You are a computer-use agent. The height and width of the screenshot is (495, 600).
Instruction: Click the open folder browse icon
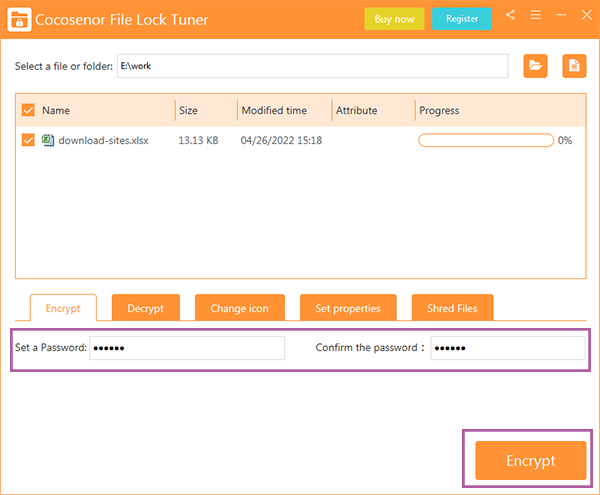coord(535,66)
